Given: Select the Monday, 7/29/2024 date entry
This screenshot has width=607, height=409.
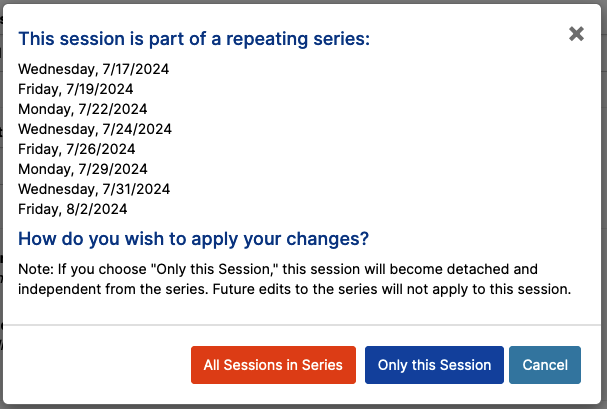Looking at the screenshot, I should 83,169.
